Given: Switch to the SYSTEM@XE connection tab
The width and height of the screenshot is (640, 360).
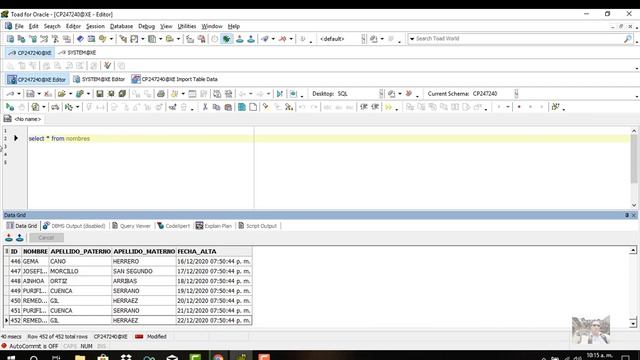Looking at the screenshot, I should [77, 53].
